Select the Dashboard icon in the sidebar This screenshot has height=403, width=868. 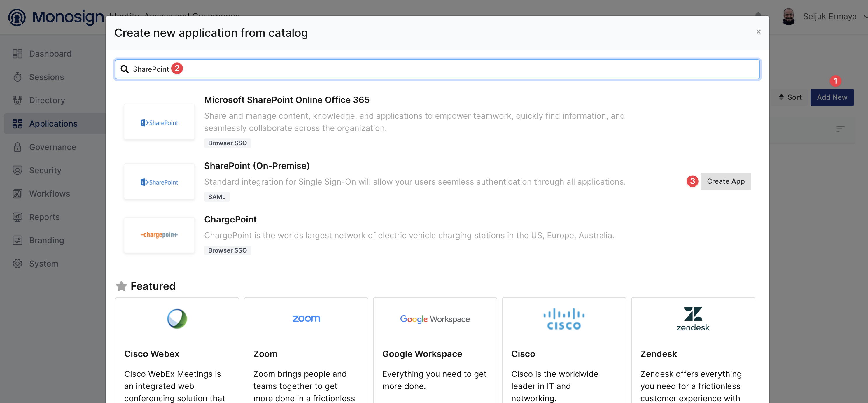click(x=17, y=53)
